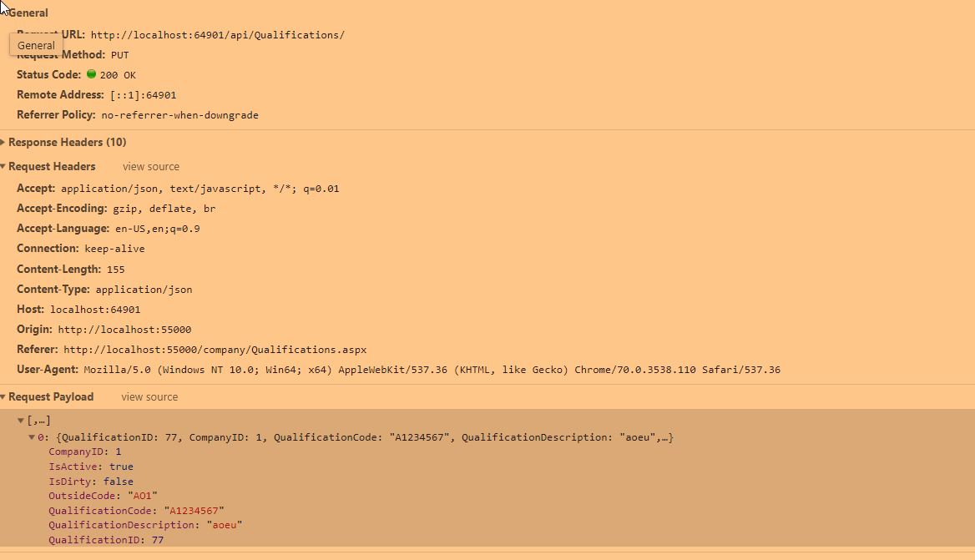Click view source next to Request Headers
975x560 pixels.
click(150, 167)
